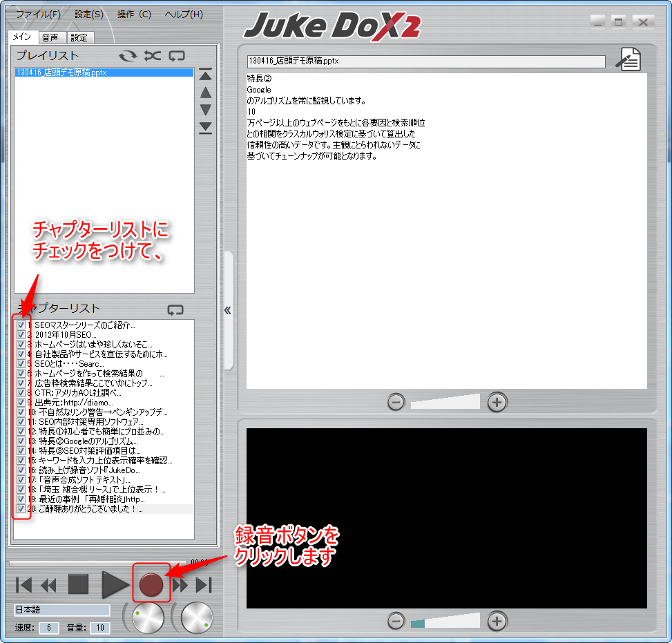
Task: Increase video zoom with lower plus button
Action: click(x=497, y=621)
